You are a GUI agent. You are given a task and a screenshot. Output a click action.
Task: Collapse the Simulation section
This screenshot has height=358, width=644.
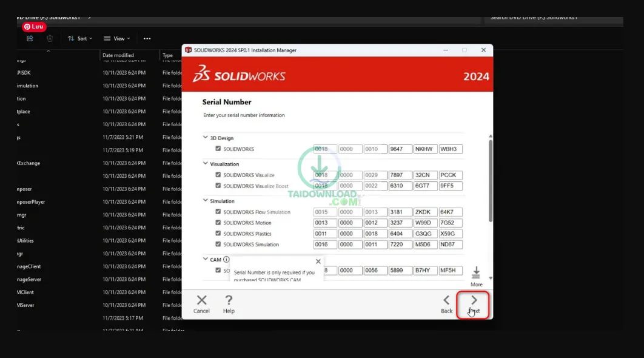(x=207, y=200)
